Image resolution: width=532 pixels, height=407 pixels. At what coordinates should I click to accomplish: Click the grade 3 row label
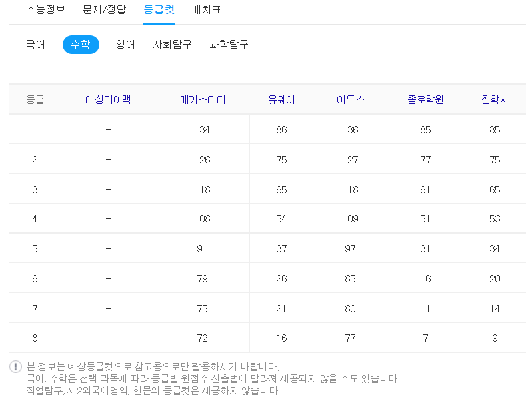click(x=35, y=189)
